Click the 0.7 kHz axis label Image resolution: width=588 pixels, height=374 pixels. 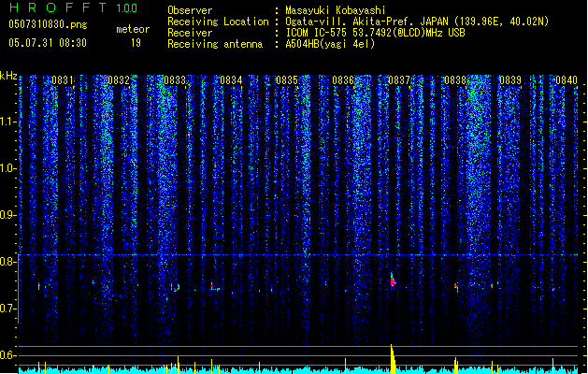[x=7, y=309]
